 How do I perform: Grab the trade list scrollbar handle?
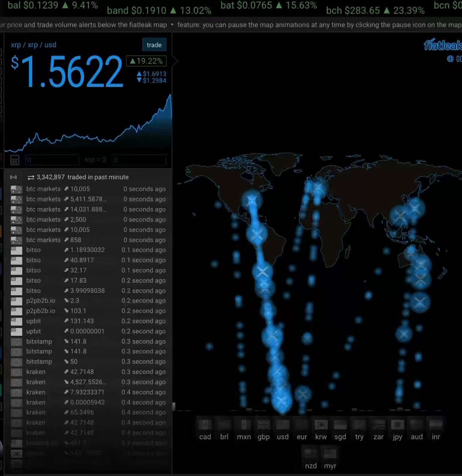click(173, 406)
